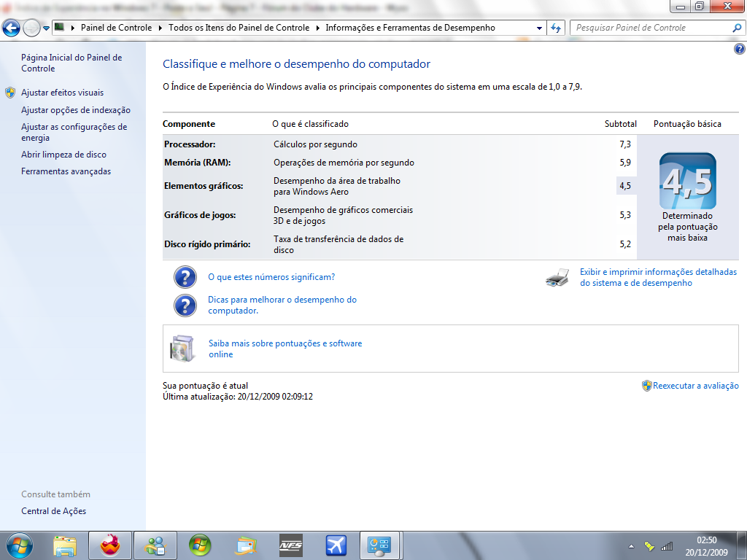This screenshot has width=747, height=560.
Task: Click the yellow pen icon in system tray
Action: point(649,546)
